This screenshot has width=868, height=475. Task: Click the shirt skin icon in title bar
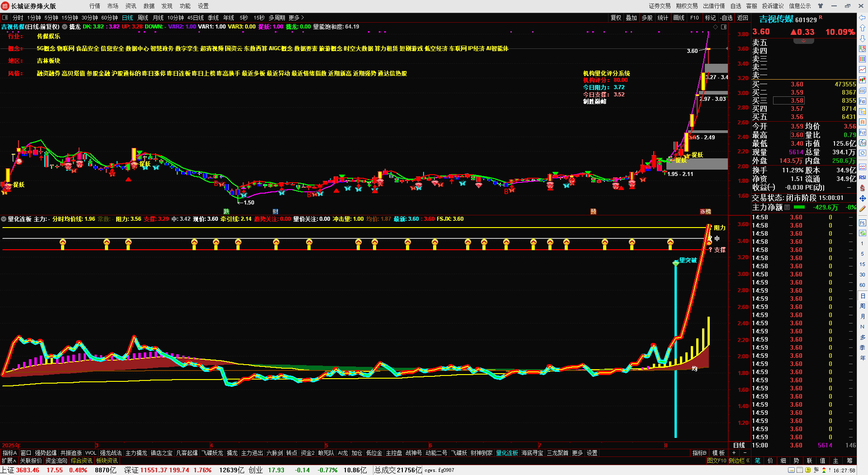(821, 6)
